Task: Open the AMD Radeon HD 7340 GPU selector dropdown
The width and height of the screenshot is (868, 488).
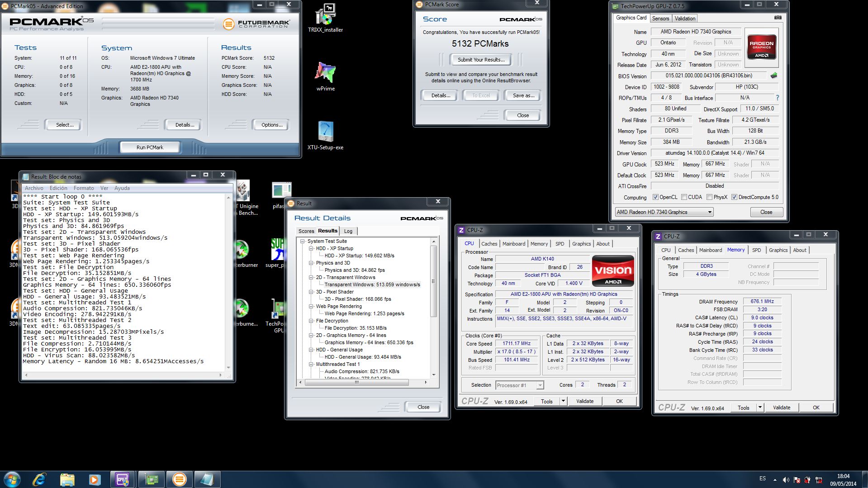Action: point(664,212)
